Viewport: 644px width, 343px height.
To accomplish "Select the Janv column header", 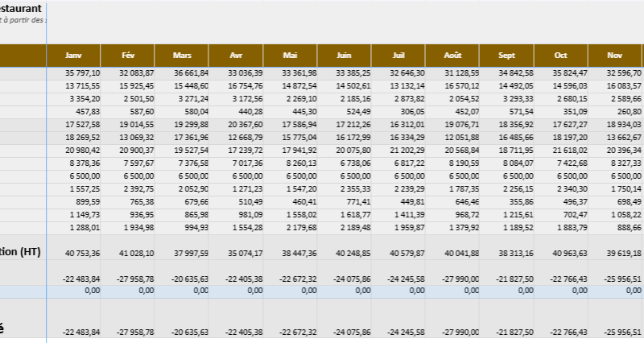I will 73,56.
